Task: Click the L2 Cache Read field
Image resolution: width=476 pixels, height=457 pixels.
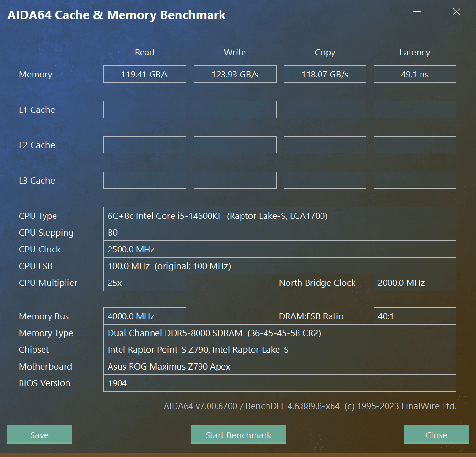Action: (144, 145)
